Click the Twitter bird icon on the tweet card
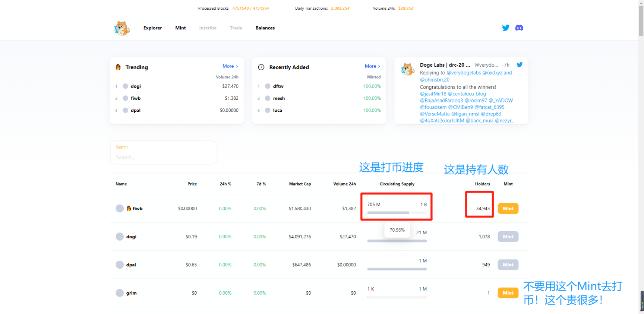Viewport: 644px width, 314px height. point(520,65)
